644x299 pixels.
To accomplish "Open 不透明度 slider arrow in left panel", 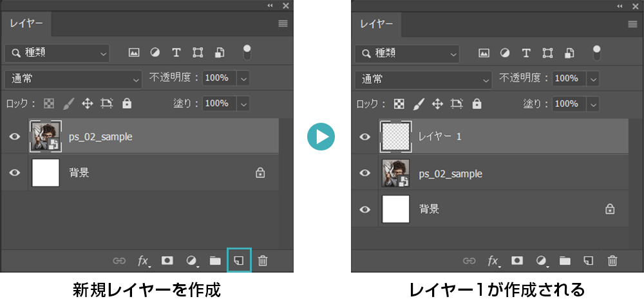I will [x=243, y=78].
